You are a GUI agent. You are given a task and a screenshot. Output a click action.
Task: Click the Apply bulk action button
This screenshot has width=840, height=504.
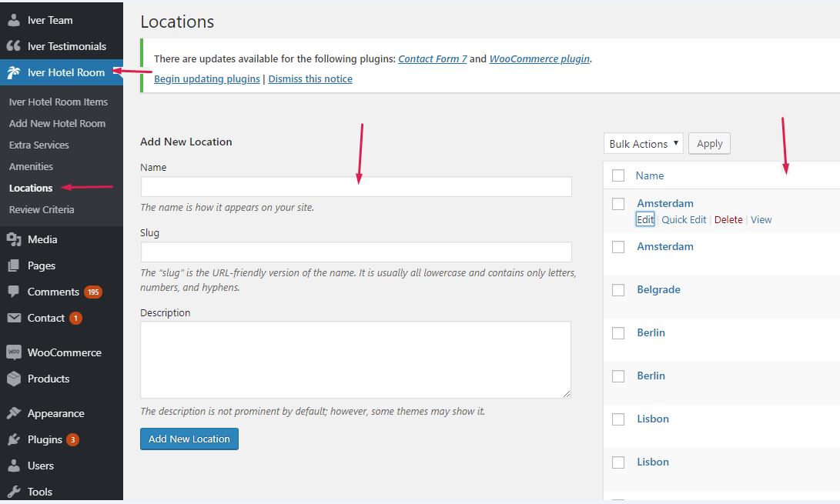click(709, 144)
